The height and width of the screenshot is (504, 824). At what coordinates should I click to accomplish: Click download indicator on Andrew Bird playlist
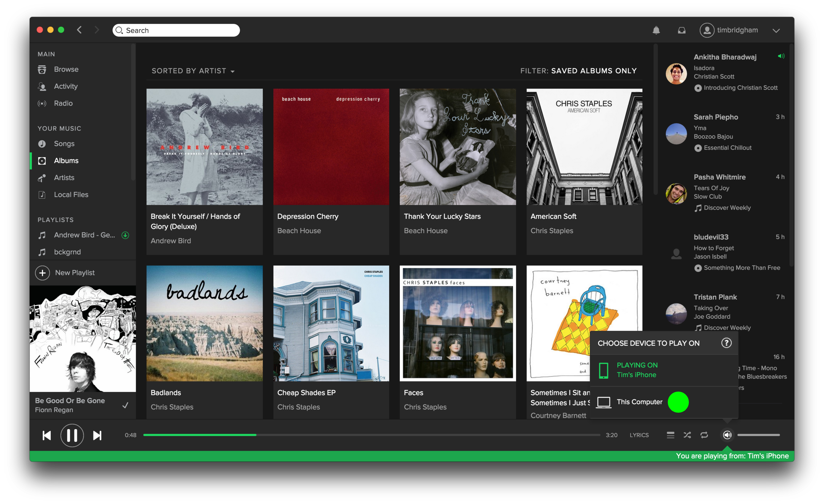(x=125, y=235)
